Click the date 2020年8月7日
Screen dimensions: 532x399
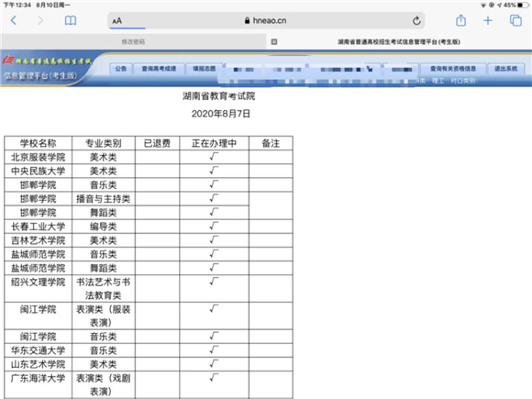[221, 114]
